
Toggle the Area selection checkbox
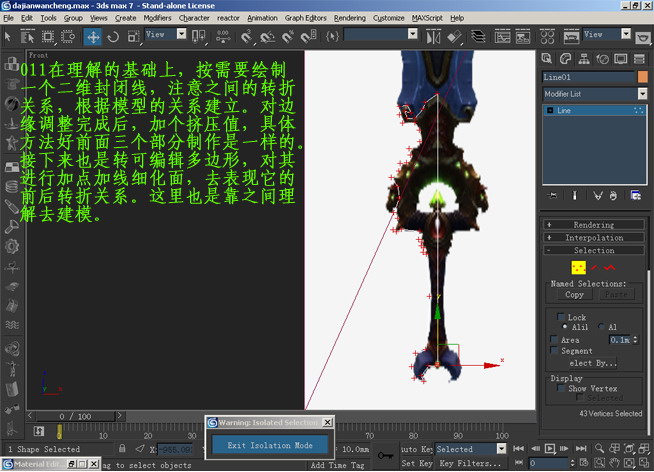coord(553,340)
